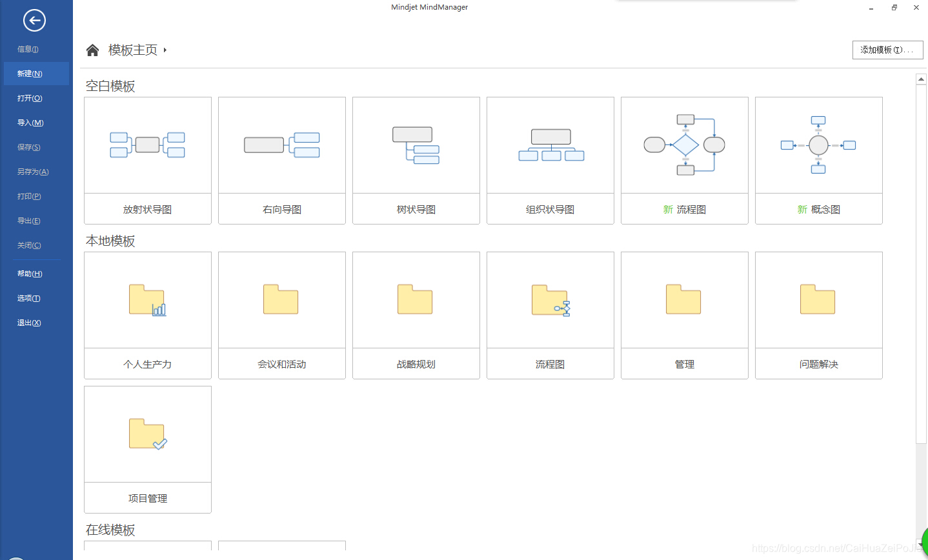Click the 新 概念图 label

pyautogui.click(x=819, y=209)
